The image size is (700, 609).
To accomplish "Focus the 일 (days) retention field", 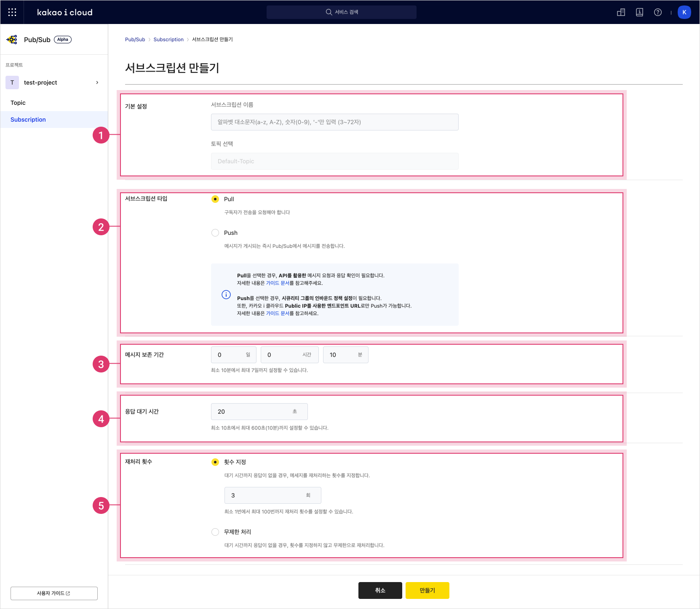I will click(x=234, y=355).
